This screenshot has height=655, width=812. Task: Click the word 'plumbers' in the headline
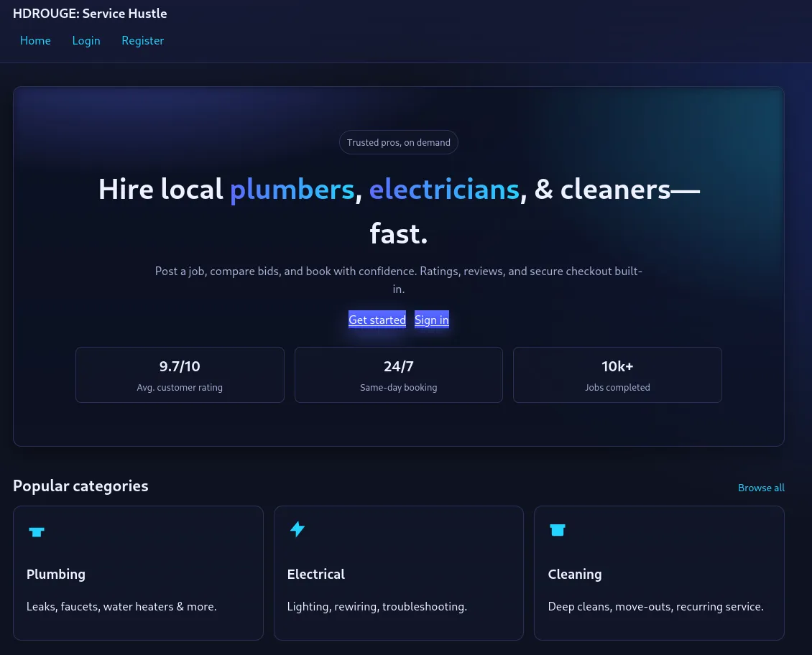click(292, 190)
